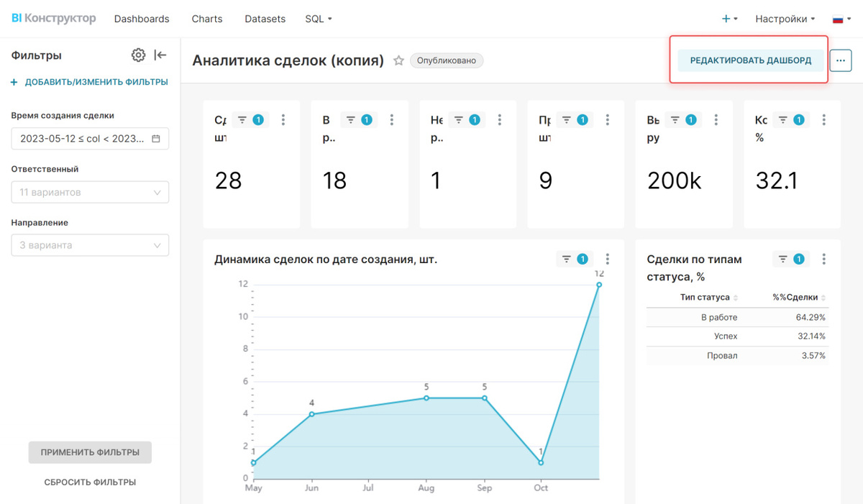Click the 200k metric value

674,180
